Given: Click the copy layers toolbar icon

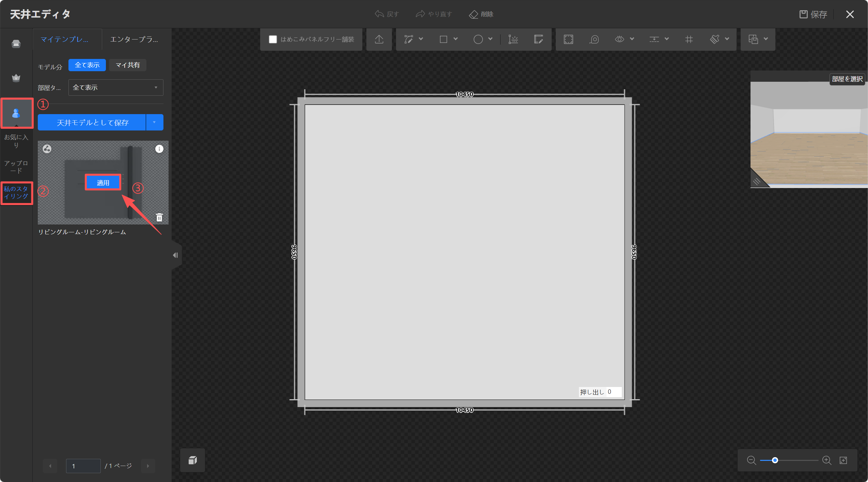Looking at the screenshot, I should tap(753, 40).
